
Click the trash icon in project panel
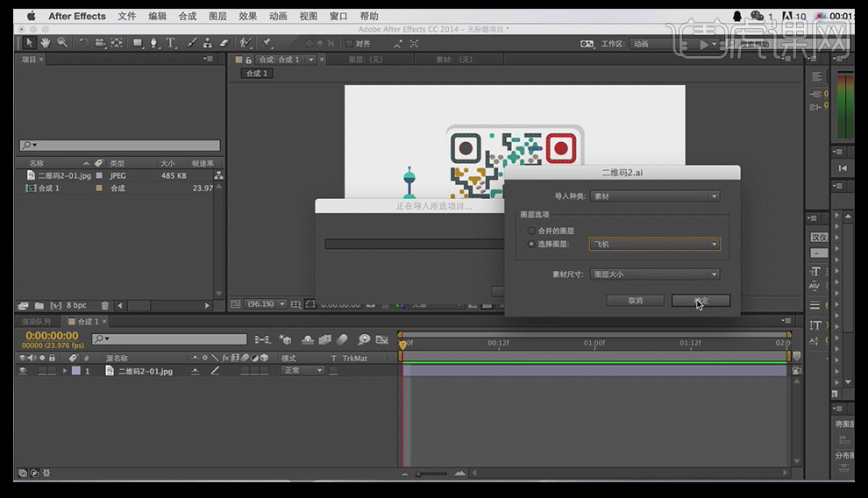pyautogui.click(x=105, y=305)
